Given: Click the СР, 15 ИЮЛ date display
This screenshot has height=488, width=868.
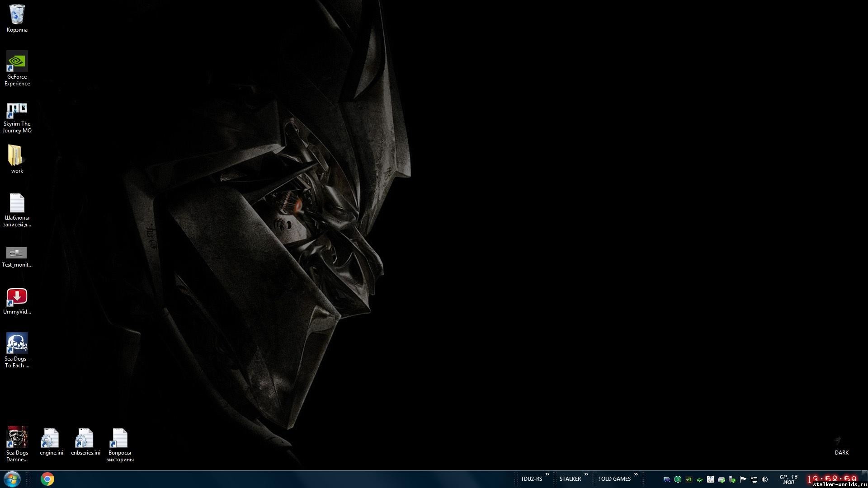Looking at the screenshot, I should click(x=788, y=479).
